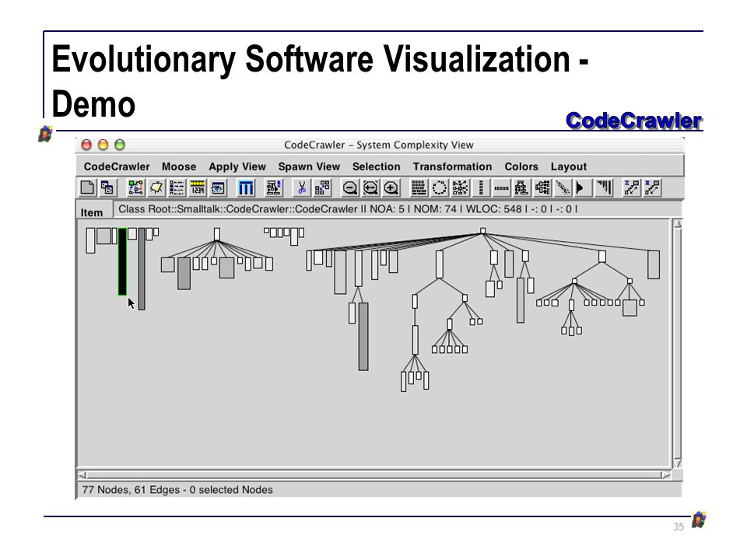Open the Selection menu

tap(377, 166)
